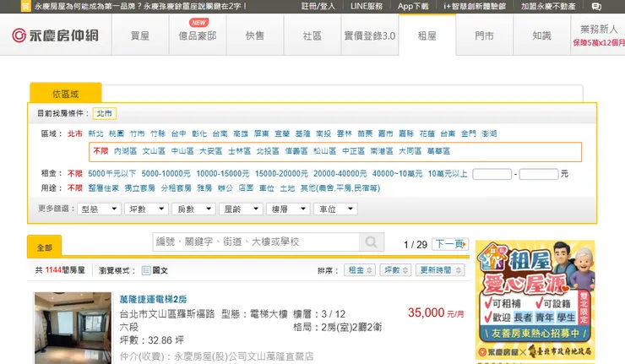Open i+智慧創新體驗館 link
This screenshot has height=364, width=625.
(475, 6)
